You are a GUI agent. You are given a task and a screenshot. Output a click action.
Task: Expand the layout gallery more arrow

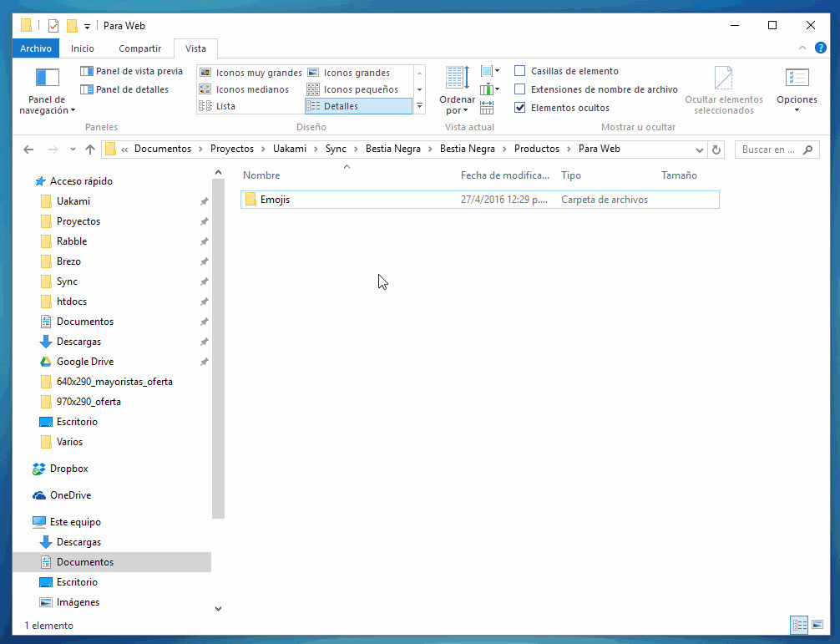419,106
